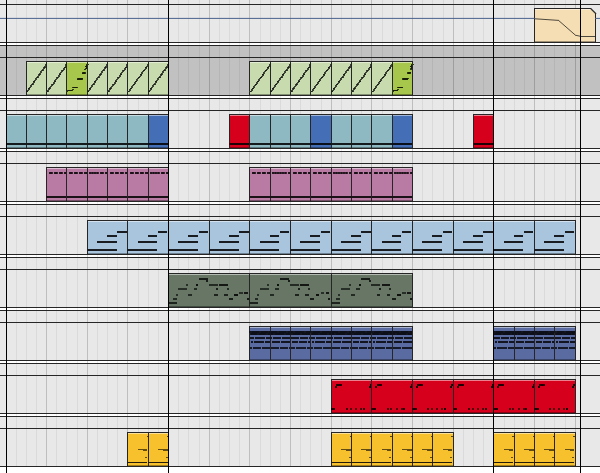Select the first navy blue chord clip
Viewport: 600px width, 473px height.
(259, 343)
